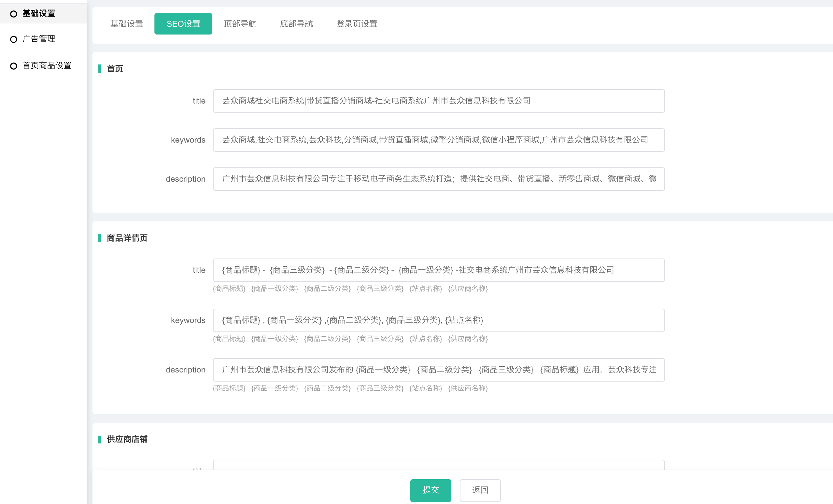Click the 提交 submit button
The width and height of the screenshot is (833, 504).
click(x=431, y=490)
